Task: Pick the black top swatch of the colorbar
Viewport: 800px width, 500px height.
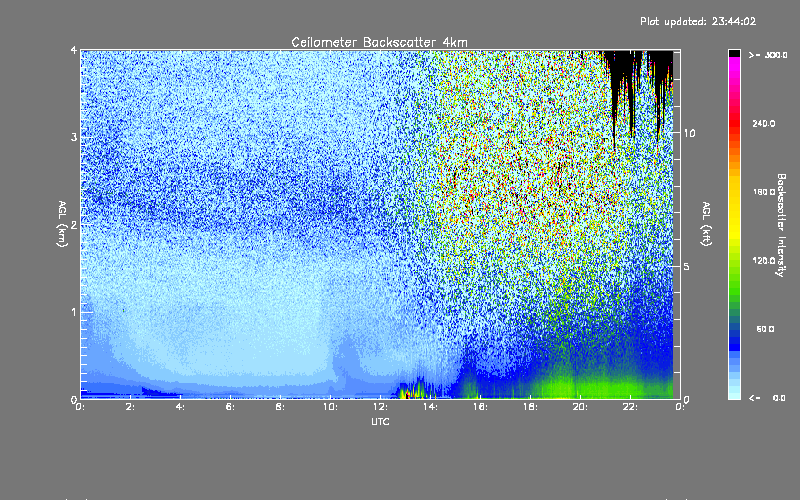Action: click(x=734, y=53)
